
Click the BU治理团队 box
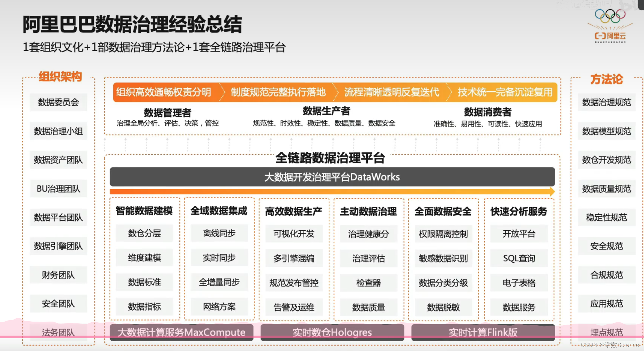(58, 189)
